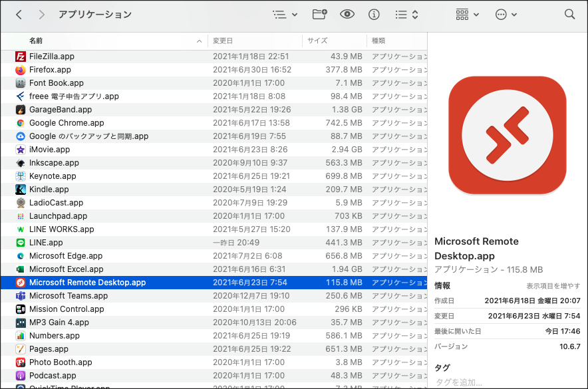588x389 pixels.
Task: Click the size value 703 KB
Action: 349,216
